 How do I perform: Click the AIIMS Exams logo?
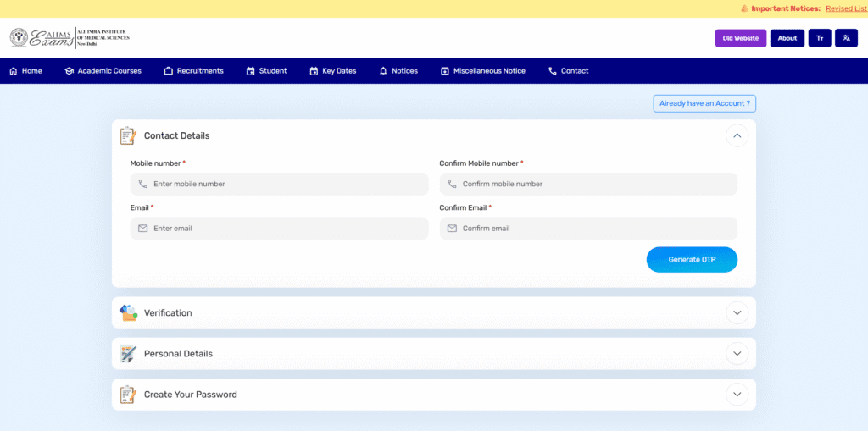click(x=70, y=38)
